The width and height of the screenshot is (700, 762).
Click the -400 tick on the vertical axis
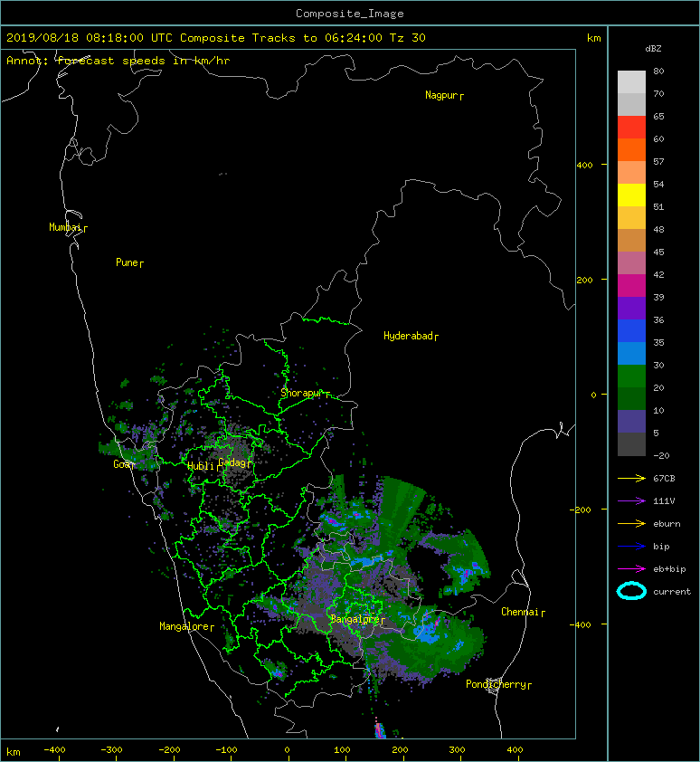(581, 624)
